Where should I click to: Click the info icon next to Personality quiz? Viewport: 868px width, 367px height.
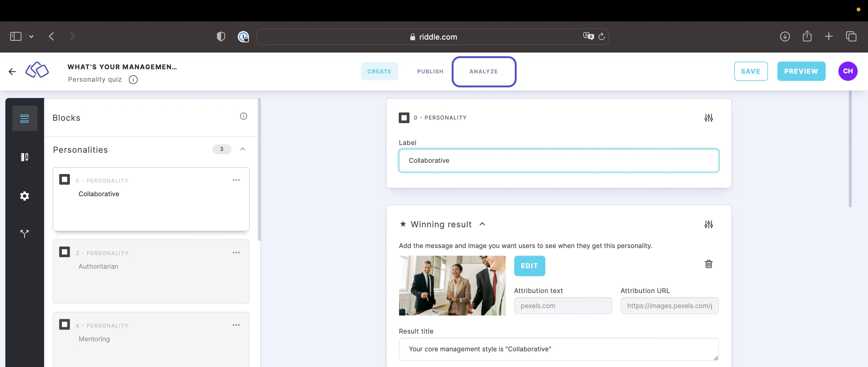pyautogui.click(x=133, y=79)
